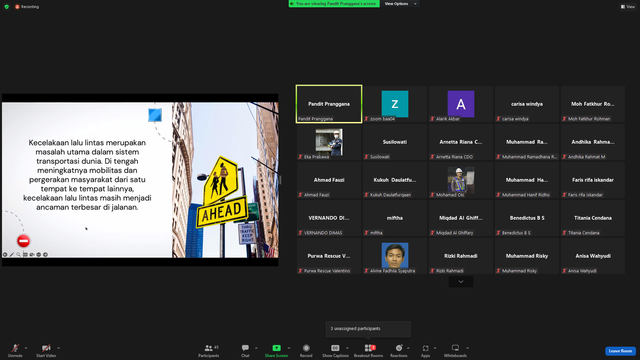Open Reactions menu
The width and height of the screenshot is (640, 360).
coord(399,350)
